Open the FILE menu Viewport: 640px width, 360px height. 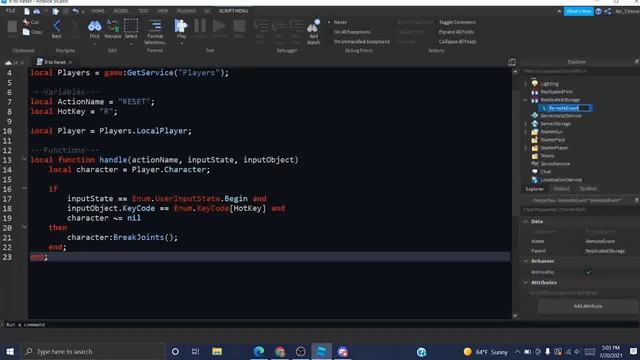(x=11, y=11)
